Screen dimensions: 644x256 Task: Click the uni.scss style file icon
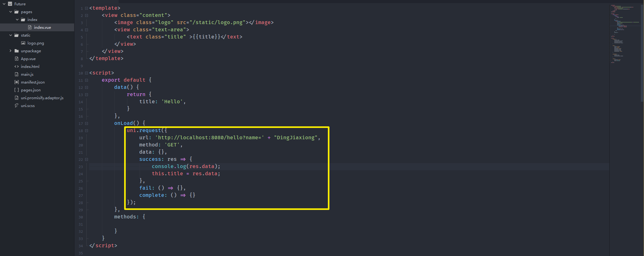[x=17, y=105]
